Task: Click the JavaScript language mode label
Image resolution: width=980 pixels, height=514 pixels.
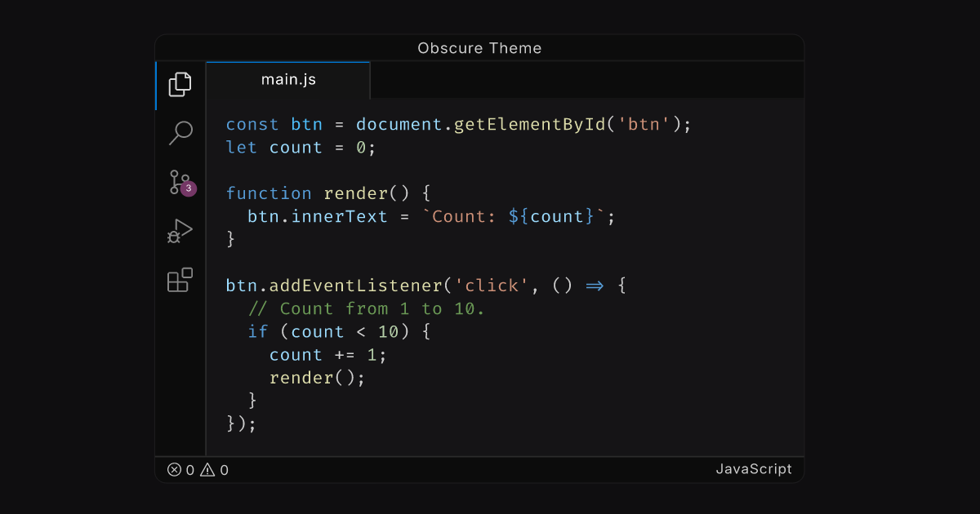Action: [754, 469]
